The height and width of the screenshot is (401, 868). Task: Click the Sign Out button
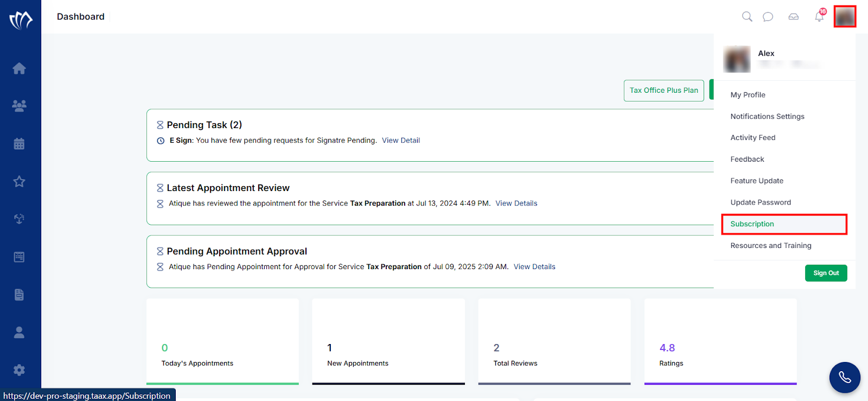tap(826, 273)
